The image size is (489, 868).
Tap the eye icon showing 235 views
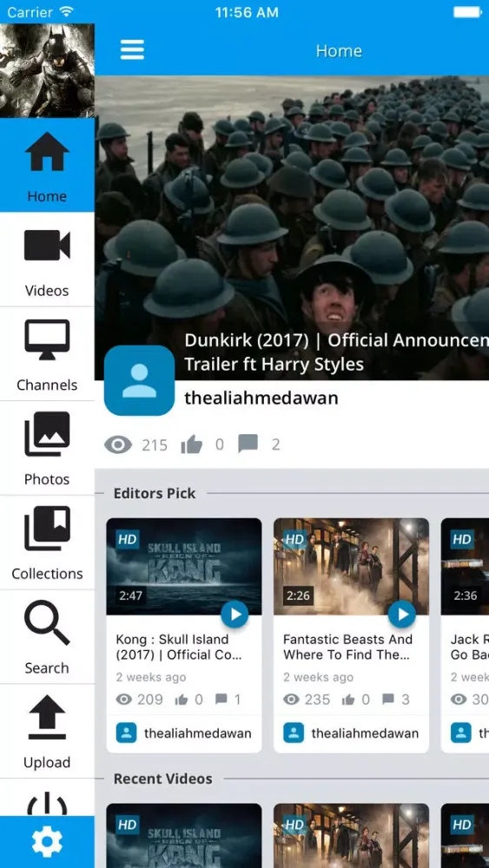[291, 700]
